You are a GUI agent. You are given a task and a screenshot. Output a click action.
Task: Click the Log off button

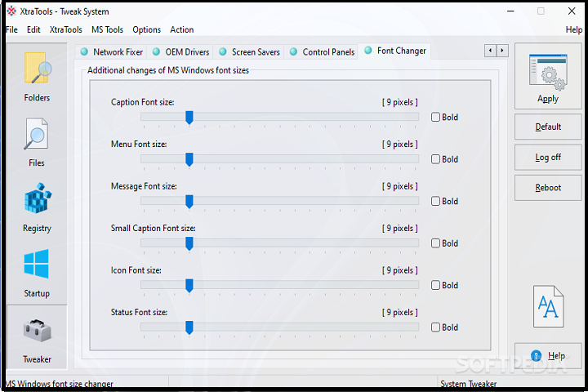click(548, 157)
